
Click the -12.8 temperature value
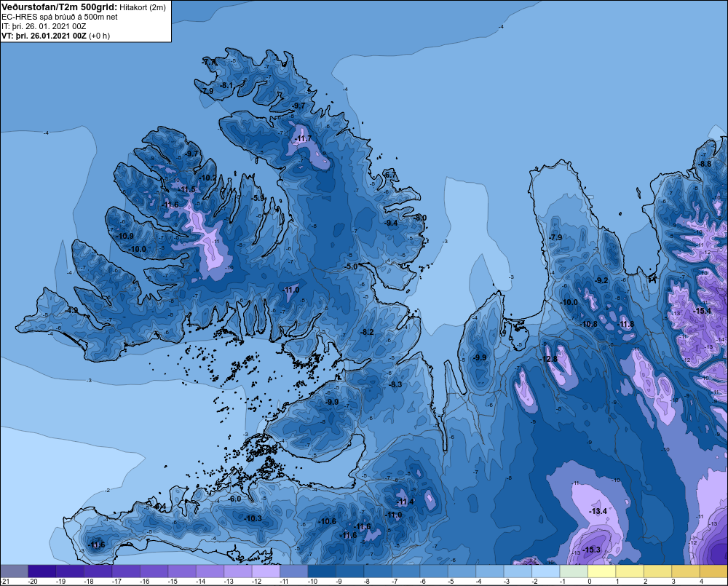click(x=548, y=359)
